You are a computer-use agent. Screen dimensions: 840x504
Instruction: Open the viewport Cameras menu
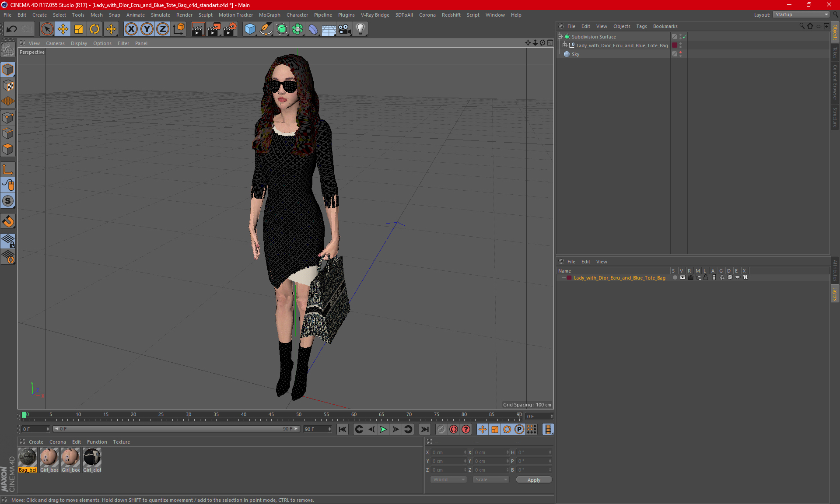click(x=55, y=43)
